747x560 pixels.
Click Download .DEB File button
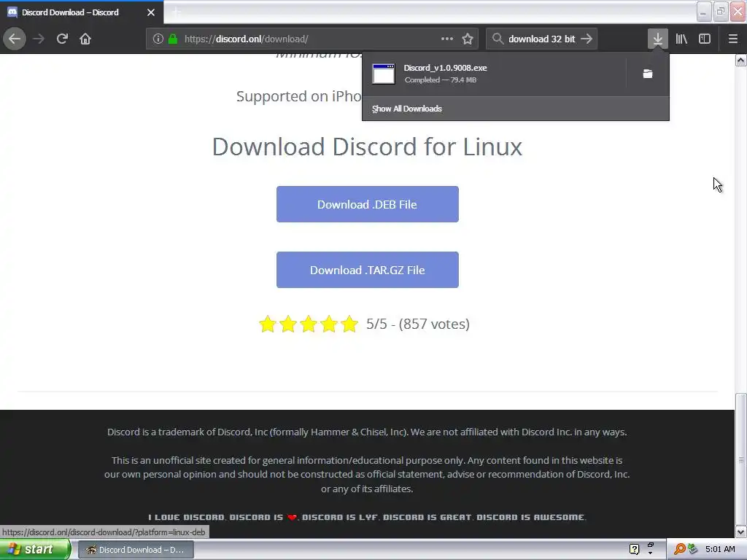pos(368,204)
